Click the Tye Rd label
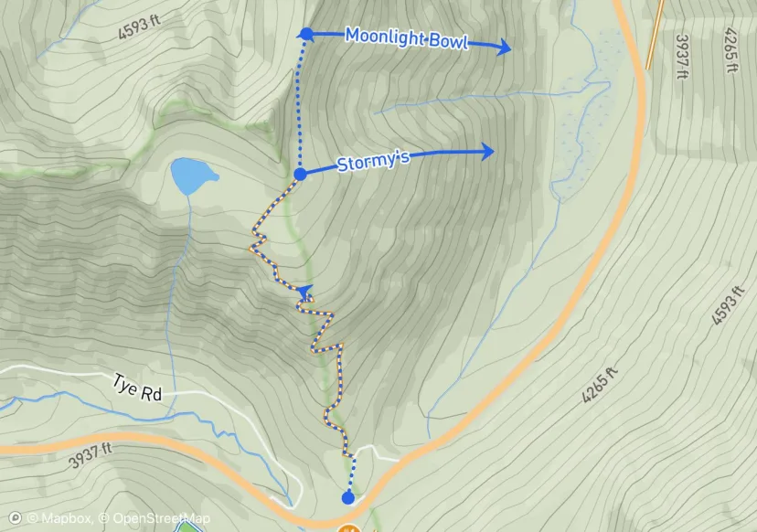The width and height of the screenshot is (757, 532). tap(137, 388)
